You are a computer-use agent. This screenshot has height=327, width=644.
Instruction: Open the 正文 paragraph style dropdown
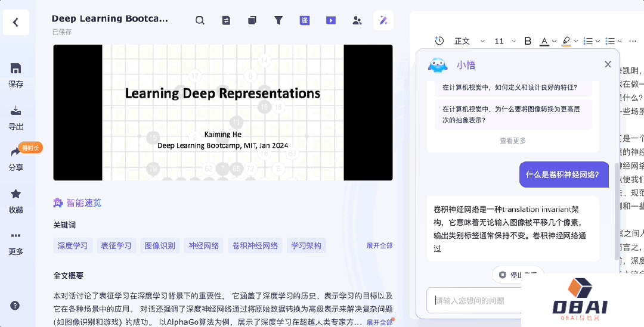[469, 41]
